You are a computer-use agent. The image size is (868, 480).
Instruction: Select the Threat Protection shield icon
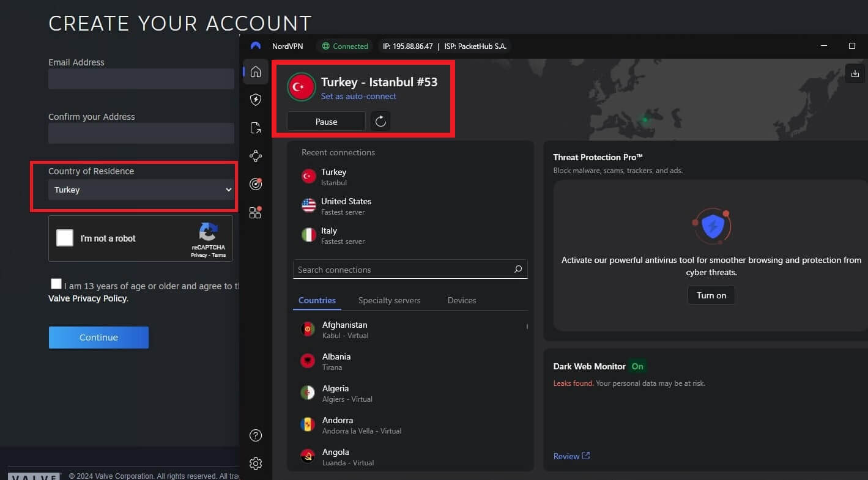pyautogui.click(x=255, y=100)
